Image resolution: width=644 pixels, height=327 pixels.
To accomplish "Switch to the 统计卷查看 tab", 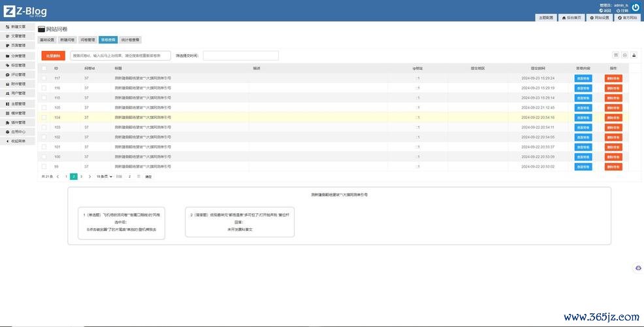I will point(130,40).
